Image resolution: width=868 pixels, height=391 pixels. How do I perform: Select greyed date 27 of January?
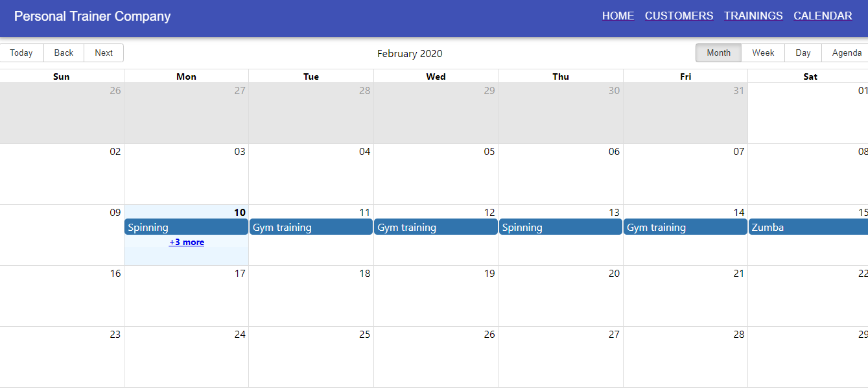click(240, 91)
